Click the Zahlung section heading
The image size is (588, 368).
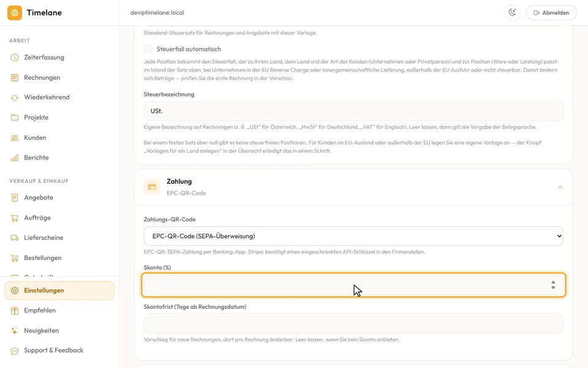[x=179, y=182]
